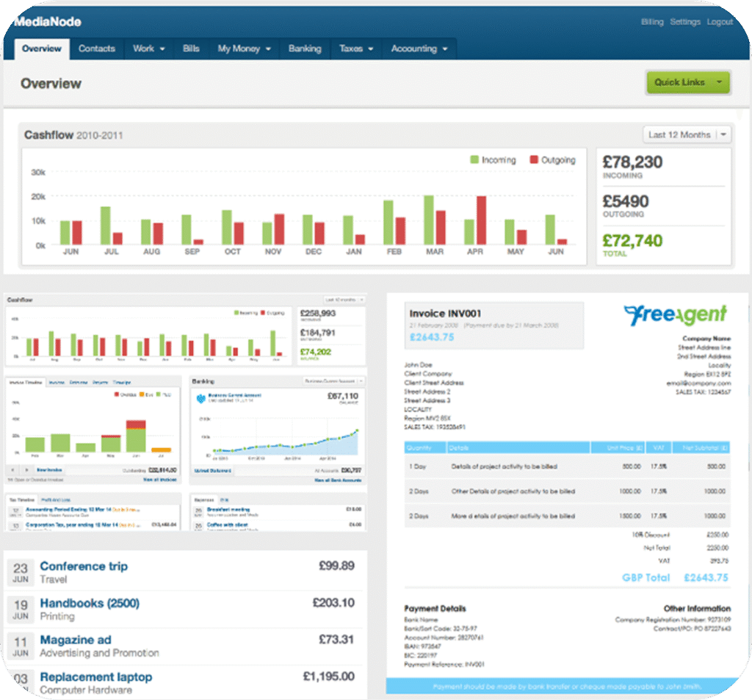Image resolution: width=752 pixels, height=700 pixels.
Task: Switch to the Contacts tab
Action: (x=97, y=48)
